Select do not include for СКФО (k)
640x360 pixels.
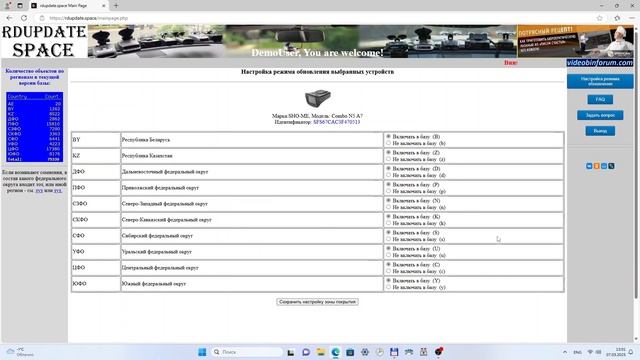click(x=388, y=223)
